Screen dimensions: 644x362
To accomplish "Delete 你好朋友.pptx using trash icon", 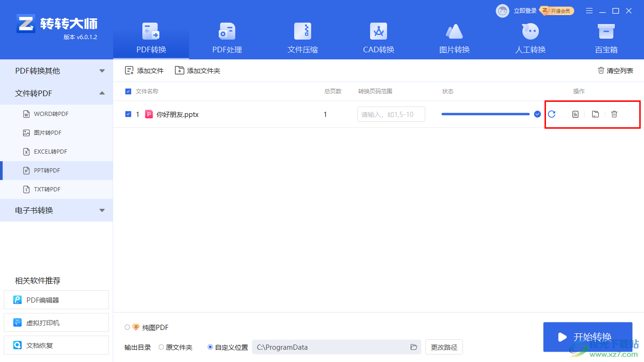I will pos(614,114).
